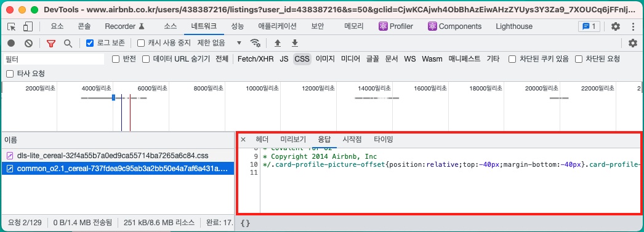Open network conditions wifi icon

(256, 43)
